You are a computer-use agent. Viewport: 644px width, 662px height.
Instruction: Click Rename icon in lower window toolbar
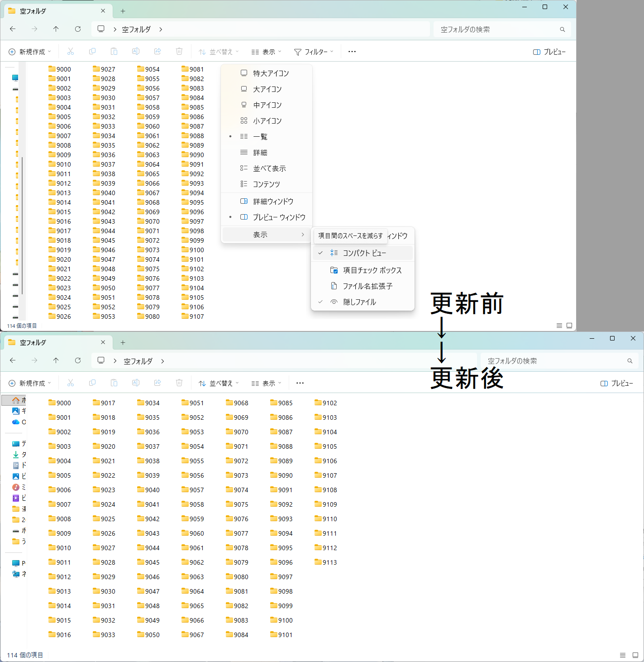coord(136,383)
